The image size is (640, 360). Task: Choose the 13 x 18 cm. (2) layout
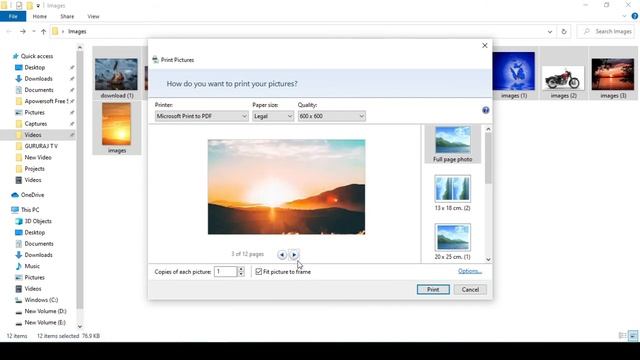(x=452, y=193)
